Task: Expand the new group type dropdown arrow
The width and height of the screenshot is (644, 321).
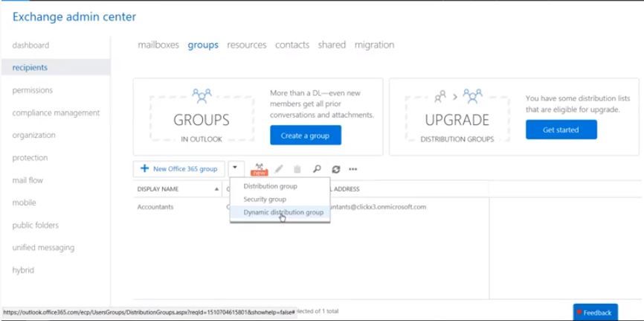Action: tap(235, 168)
